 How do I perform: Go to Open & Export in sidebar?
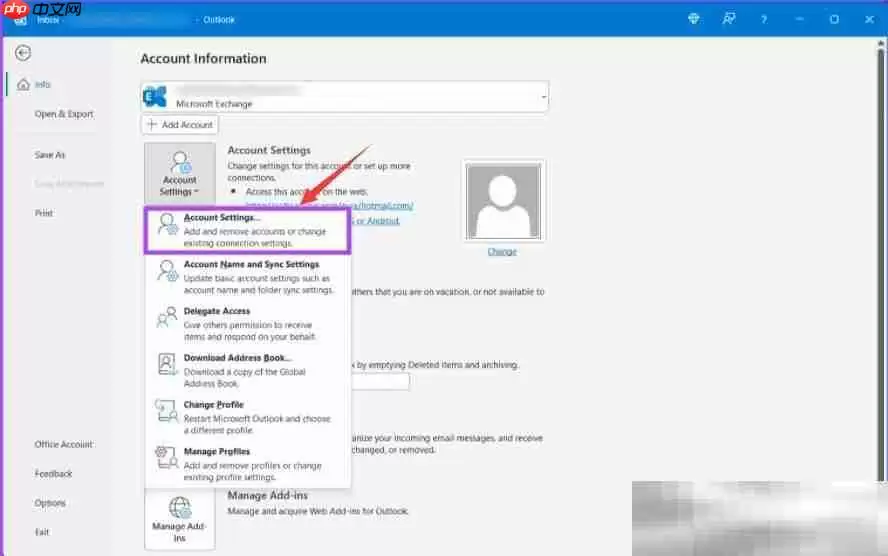tap(64, 114)
